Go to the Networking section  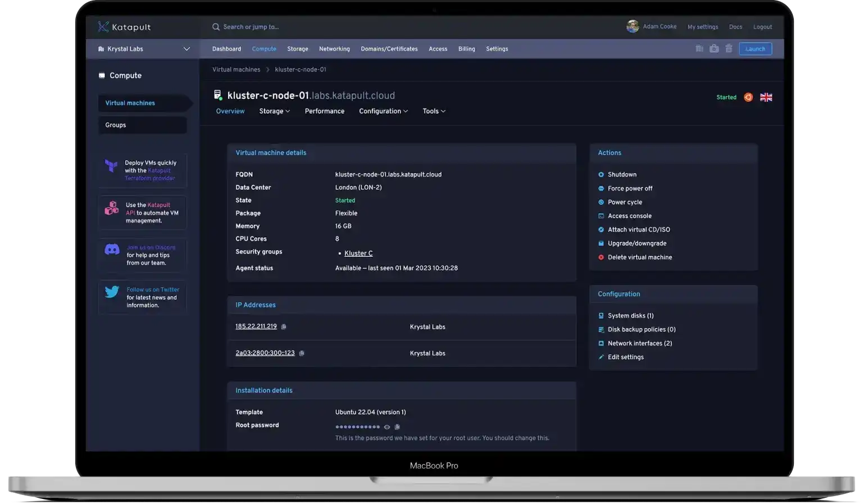coord(334,49)
